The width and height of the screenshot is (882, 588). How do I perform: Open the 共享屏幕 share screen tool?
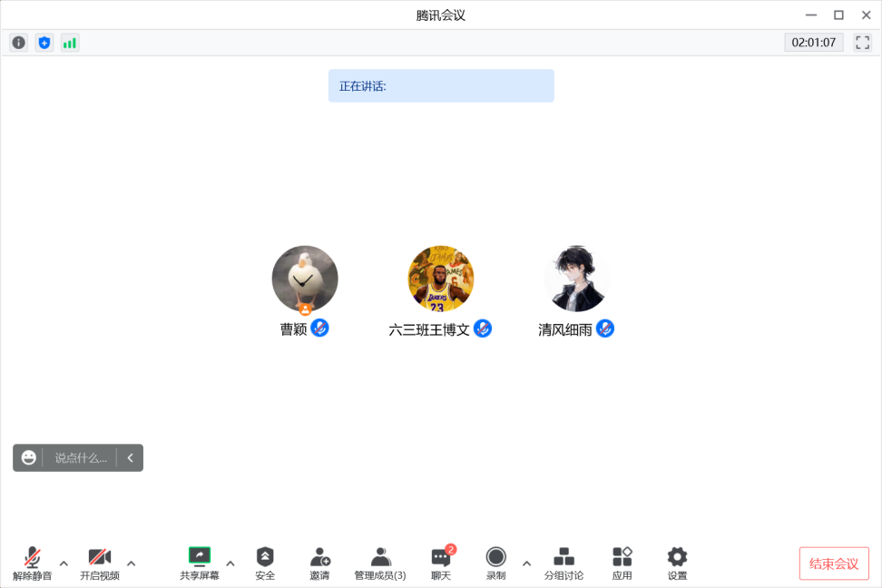point(199,563)
